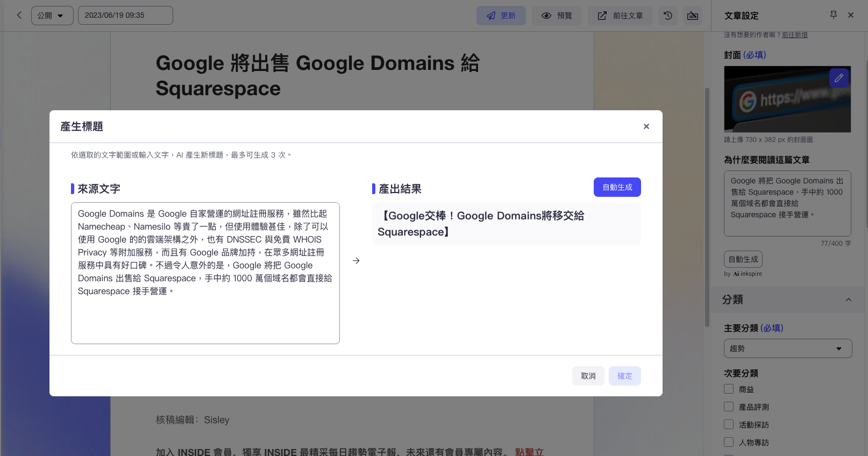The width and height of the screenshot is (868, 456).
Task: Check the 人物專訪 category
Action: tap(729, 442)
